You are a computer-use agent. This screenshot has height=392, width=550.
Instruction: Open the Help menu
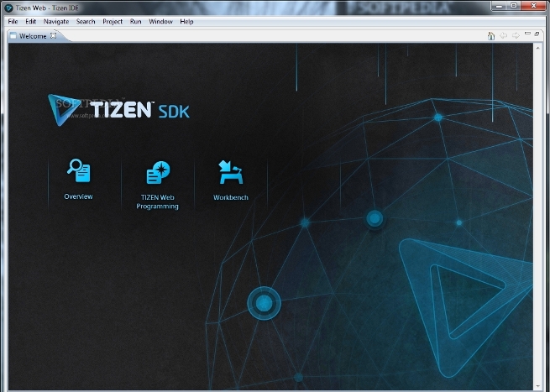pos(186,21)
